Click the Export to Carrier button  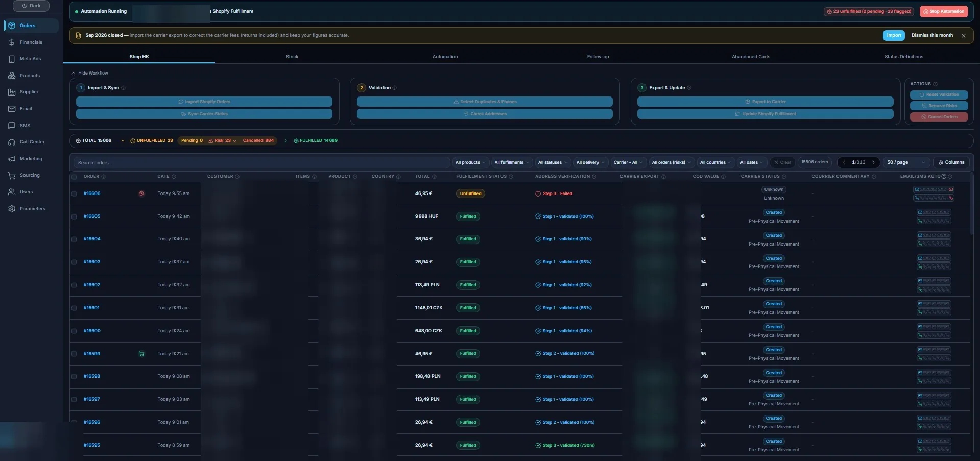[x=765, y=102]
